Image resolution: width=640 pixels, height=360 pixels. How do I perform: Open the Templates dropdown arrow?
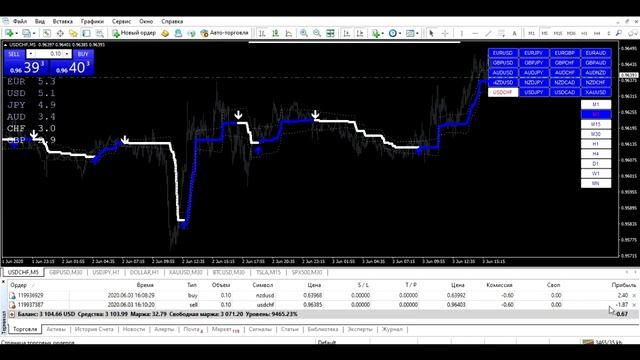click(418, 33)
